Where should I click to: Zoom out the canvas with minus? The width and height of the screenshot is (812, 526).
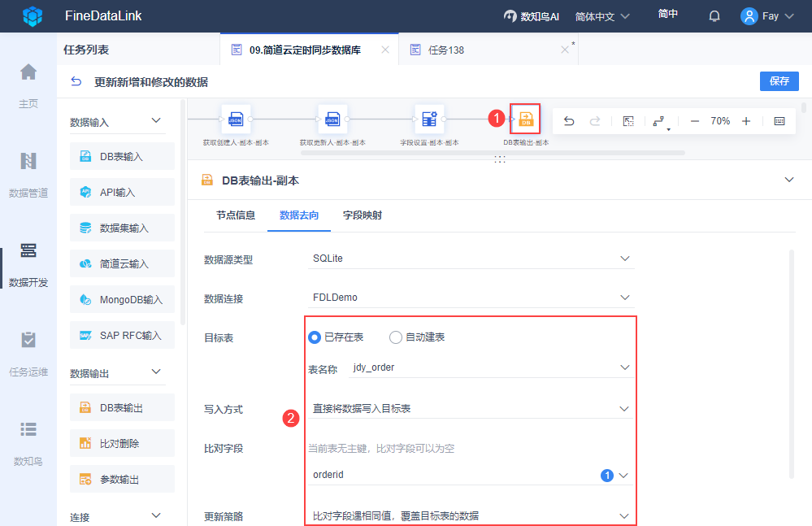tap(695, 121)
